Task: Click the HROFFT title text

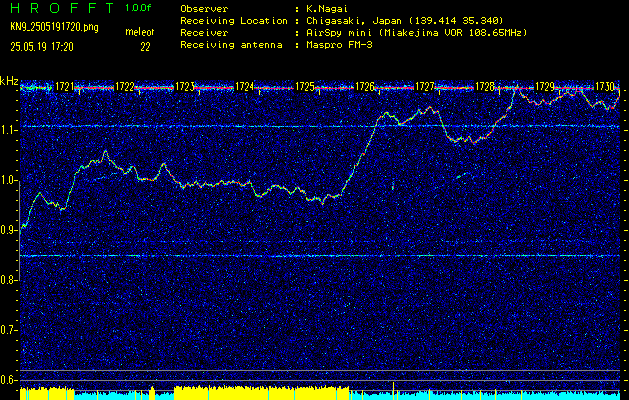Action: click(x=62, y=8)
